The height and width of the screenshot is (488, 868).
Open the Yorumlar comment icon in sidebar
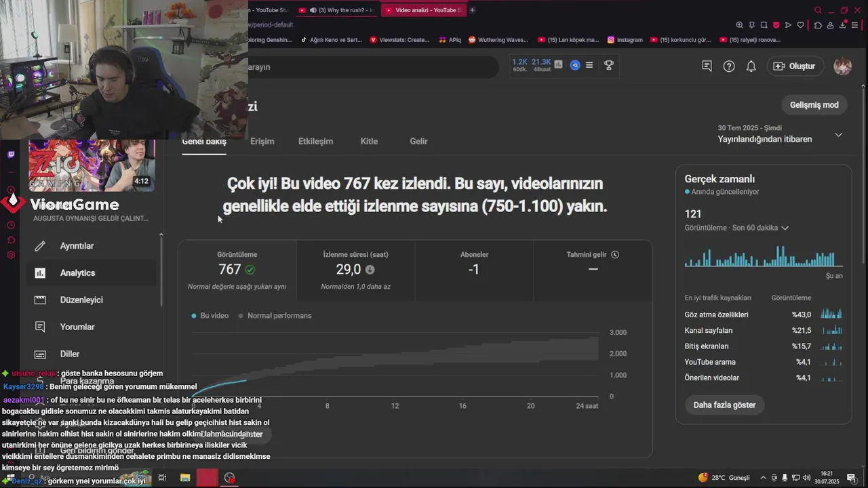pyautogui.click(x=40, y=327)
